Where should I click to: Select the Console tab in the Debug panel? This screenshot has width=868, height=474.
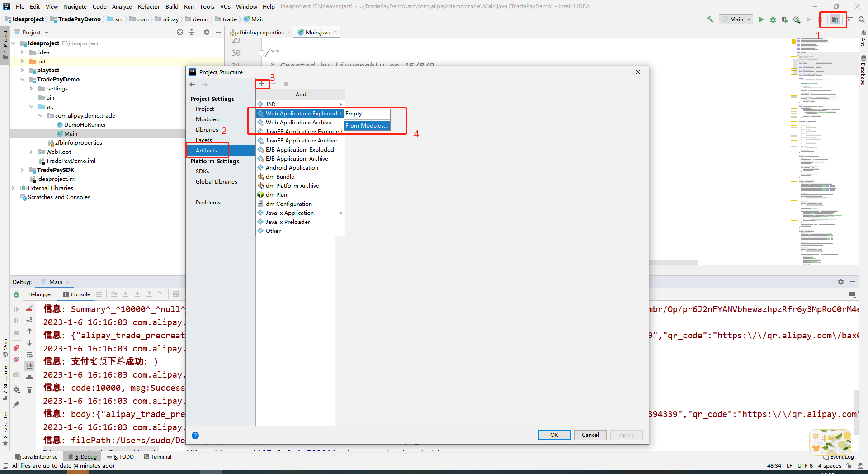76,294
